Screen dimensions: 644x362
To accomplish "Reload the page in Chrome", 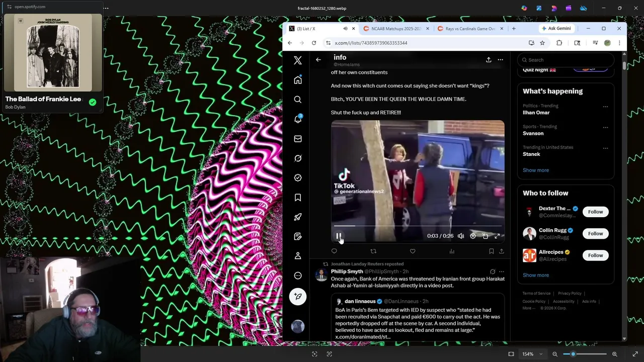I will [x=314, y=43].
